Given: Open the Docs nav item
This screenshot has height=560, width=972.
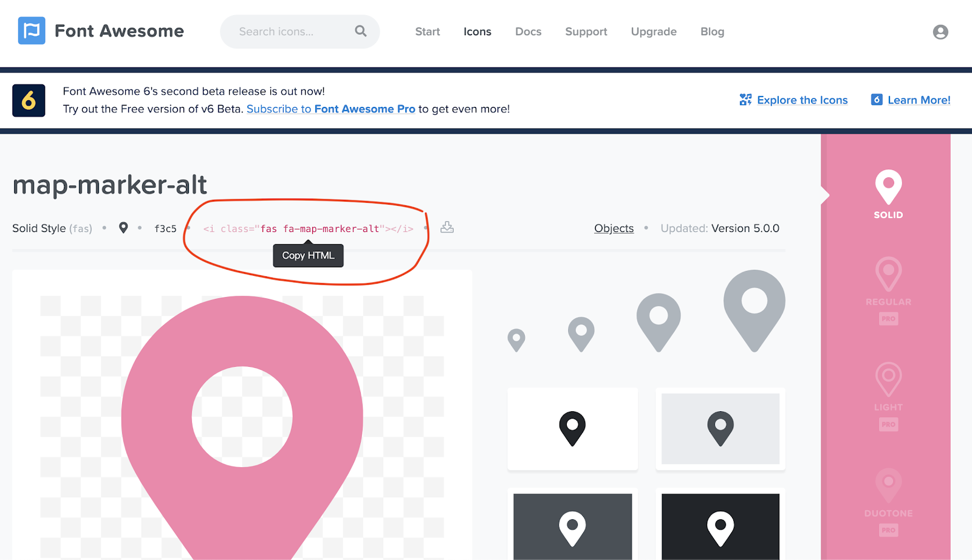Looking at the screenshot, I should pyautogui.click(x=529, y=32).
